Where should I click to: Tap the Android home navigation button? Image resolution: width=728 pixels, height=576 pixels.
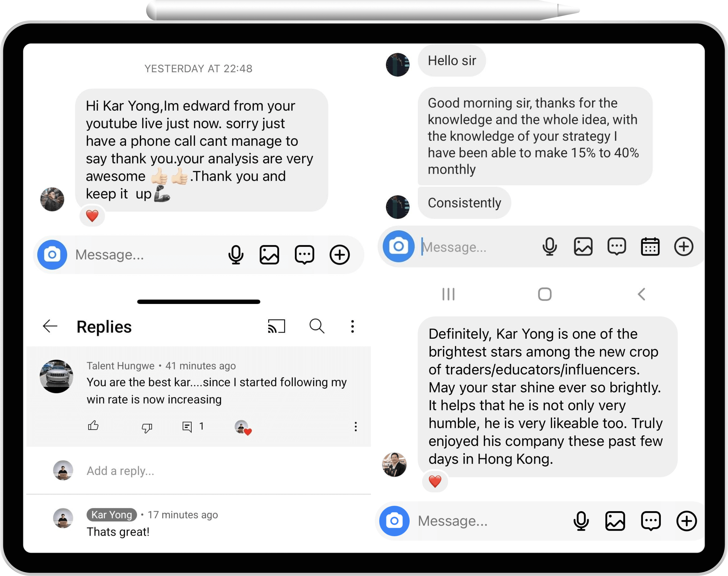click(x=545, y=294)
